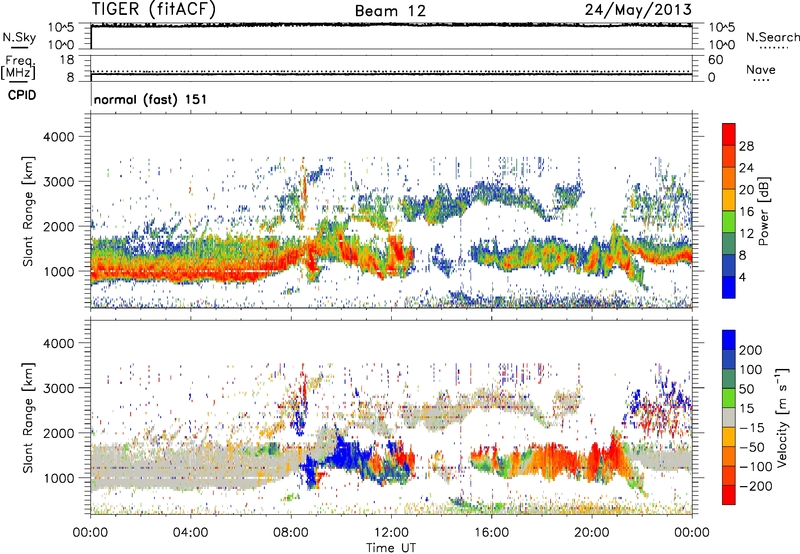Click the "24" label on power colorbar
The image size is (800, 554).
pyautogui.click(x=746, y=168)
